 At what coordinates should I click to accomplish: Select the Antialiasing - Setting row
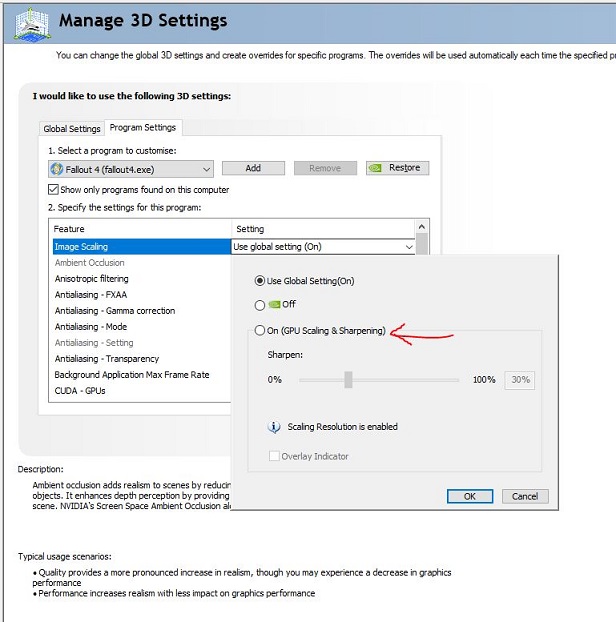click(x=142, y=343)
